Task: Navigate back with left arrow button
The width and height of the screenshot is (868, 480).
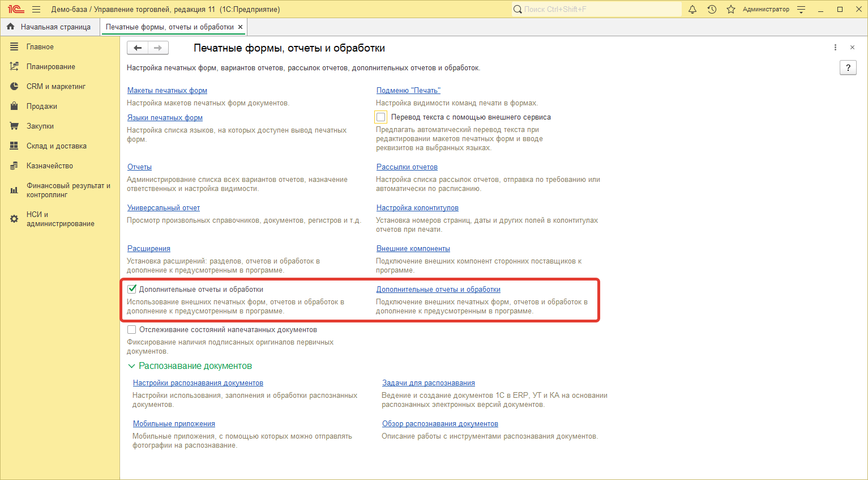Action: point(138,48)
